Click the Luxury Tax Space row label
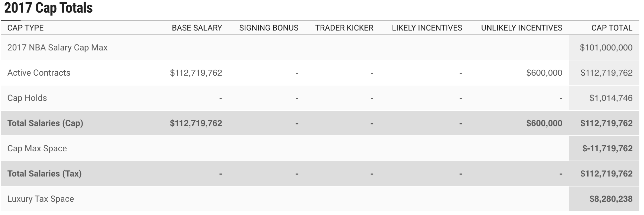 (40, 199)
